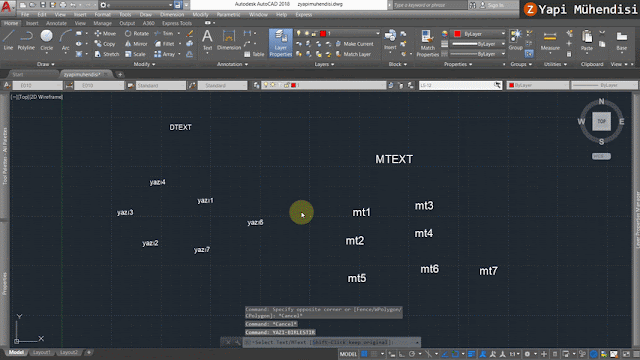The width and height of the screenshot is (640, 360).
Task: Expand the Block panel
Action: 397,64
